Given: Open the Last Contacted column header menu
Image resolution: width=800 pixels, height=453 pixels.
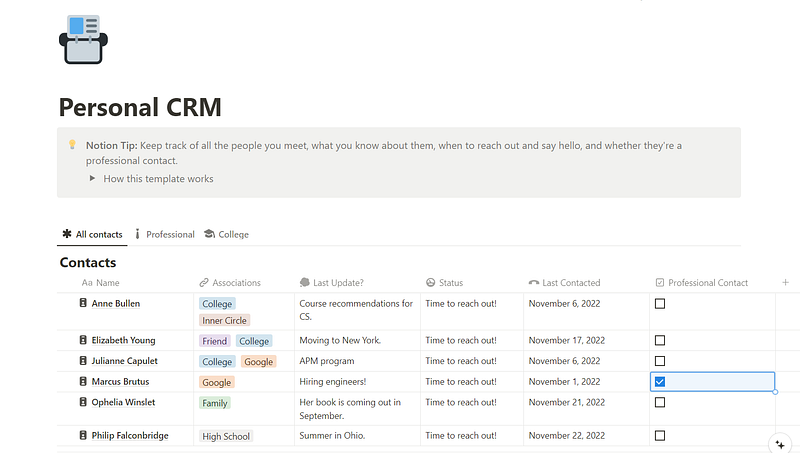Looking at the screenshot, I should click(x=571, y=283).
